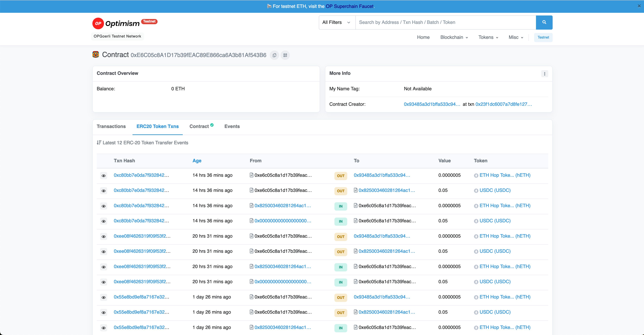Click the OPGoerli Testnet Network label
Image resolution: width=644 pixels, height=335 pixels.
click(117, 36)
